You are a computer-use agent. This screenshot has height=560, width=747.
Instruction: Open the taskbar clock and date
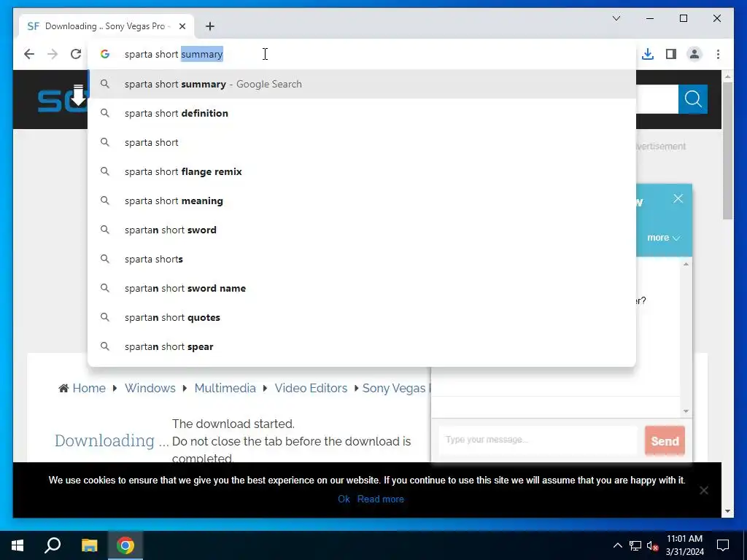coord(684,545)
